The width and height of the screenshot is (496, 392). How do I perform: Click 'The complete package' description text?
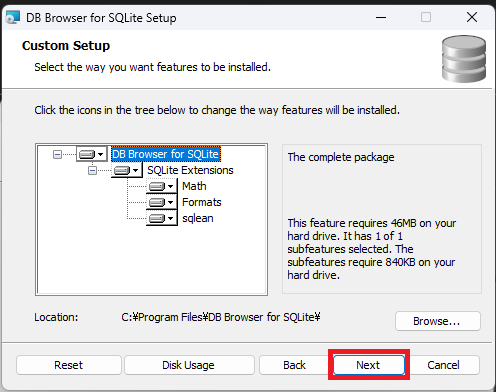(341, 157)
